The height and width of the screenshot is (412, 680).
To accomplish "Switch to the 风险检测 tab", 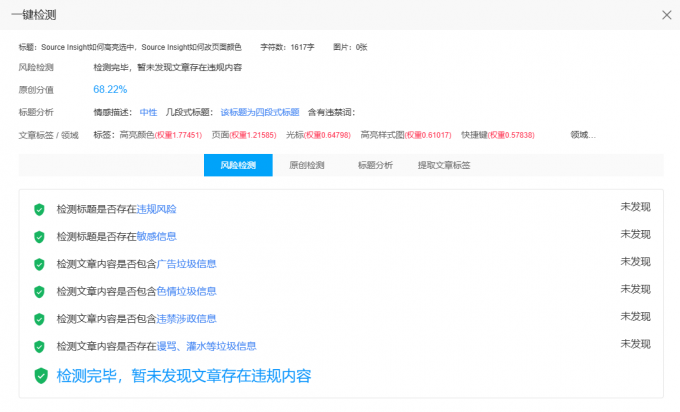I will pos(238,165).
